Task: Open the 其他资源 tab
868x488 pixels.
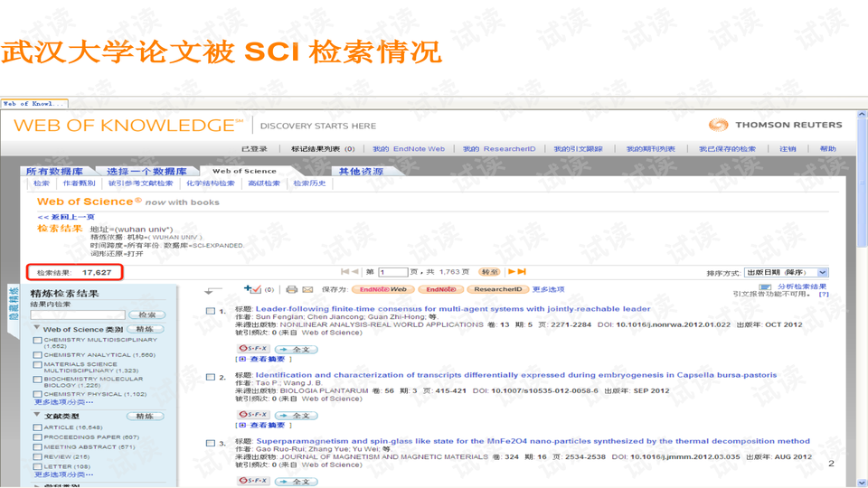Action: click(361, 172)
